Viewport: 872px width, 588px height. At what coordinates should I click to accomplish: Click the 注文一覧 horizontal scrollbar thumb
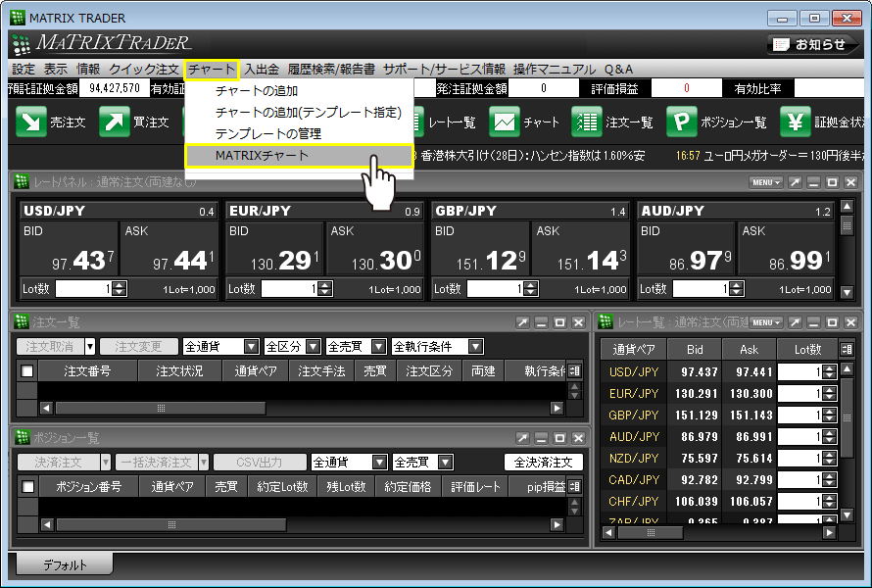[161, 409]
